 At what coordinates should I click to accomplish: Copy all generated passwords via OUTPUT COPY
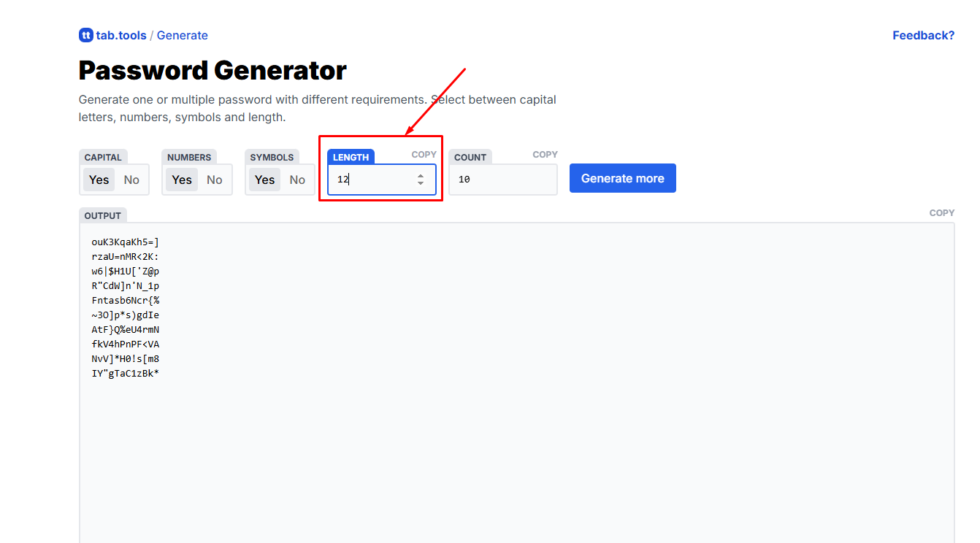point(941,212)
